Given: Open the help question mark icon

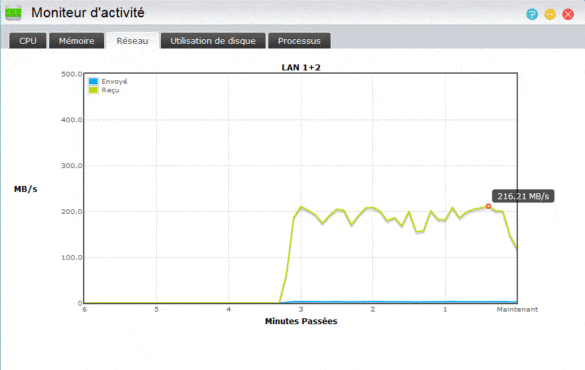Looking at the screenshot, I should point(532,15).
